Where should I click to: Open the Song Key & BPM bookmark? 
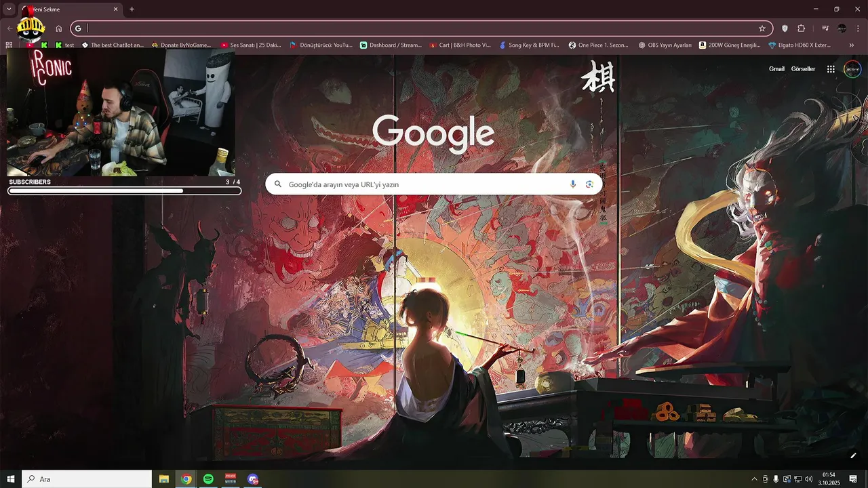pos(530,45)
